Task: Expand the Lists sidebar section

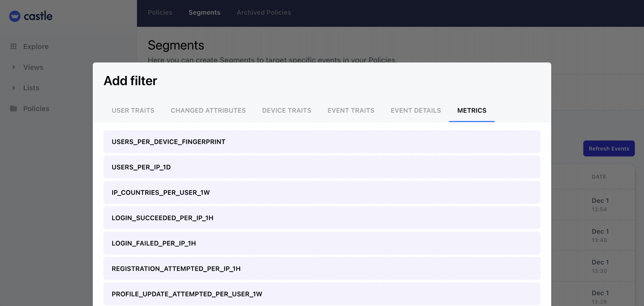Action: (x=14, y=88)
